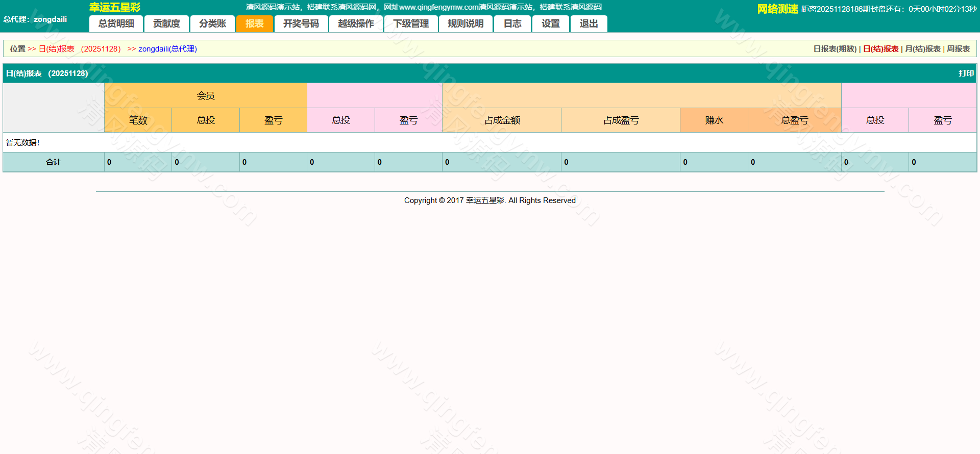Viewport: 980px width, 454px height.
Task: Open the 分类账 tab
Action: pyautogui.click(x=212, y=23)
